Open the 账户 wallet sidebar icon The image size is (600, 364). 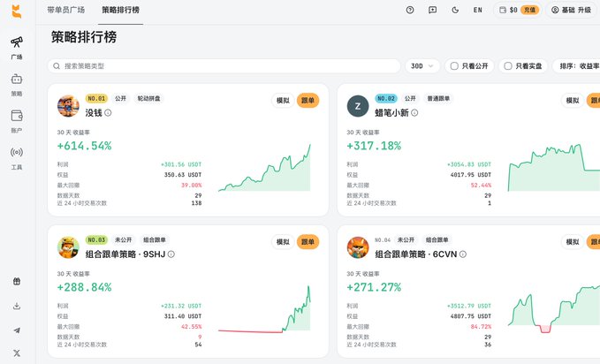(x=17, y=116)
